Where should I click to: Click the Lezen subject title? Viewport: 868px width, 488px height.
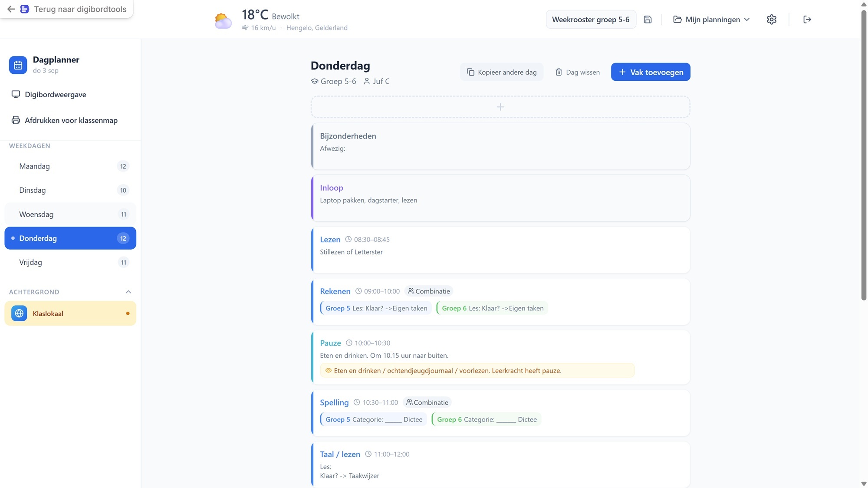coord(330,239)
